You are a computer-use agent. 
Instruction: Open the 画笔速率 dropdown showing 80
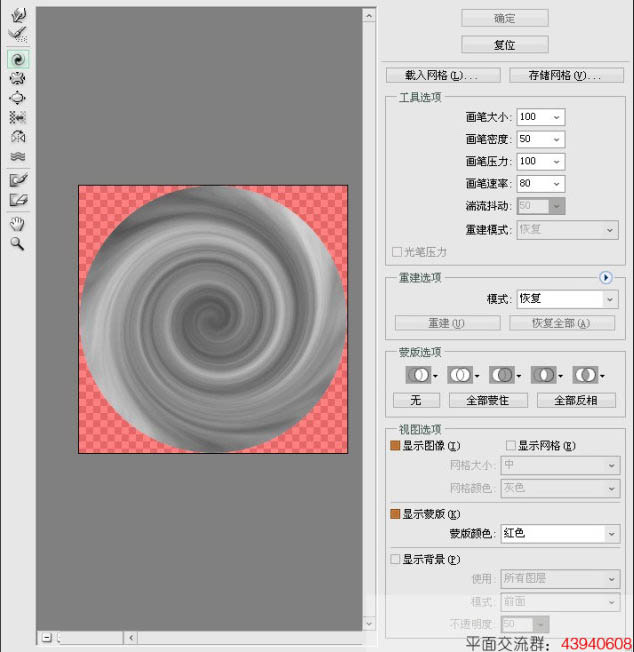click(x=557, y=184)
